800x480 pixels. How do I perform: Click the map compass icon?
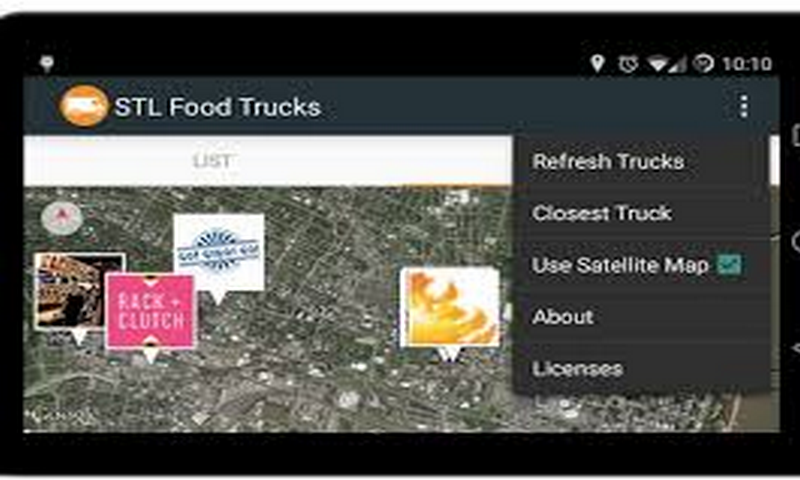[x=62, y=218]
